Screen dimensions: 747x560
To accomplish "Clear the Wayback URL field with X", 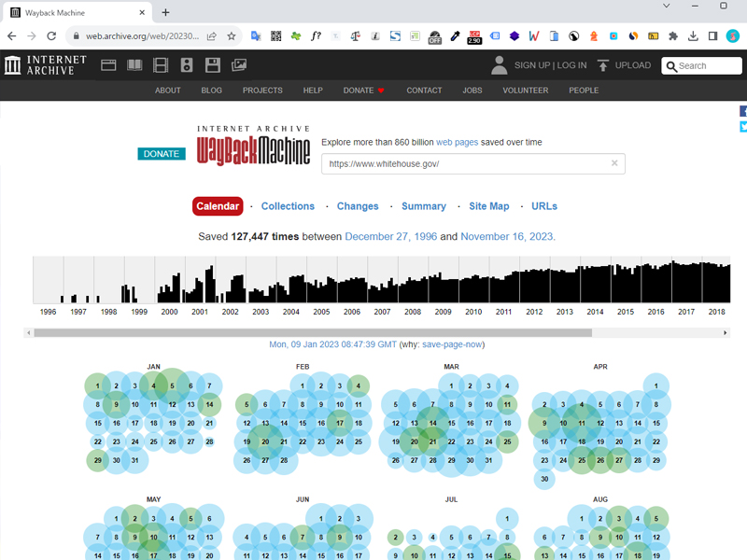I will (x=614, y=163).
